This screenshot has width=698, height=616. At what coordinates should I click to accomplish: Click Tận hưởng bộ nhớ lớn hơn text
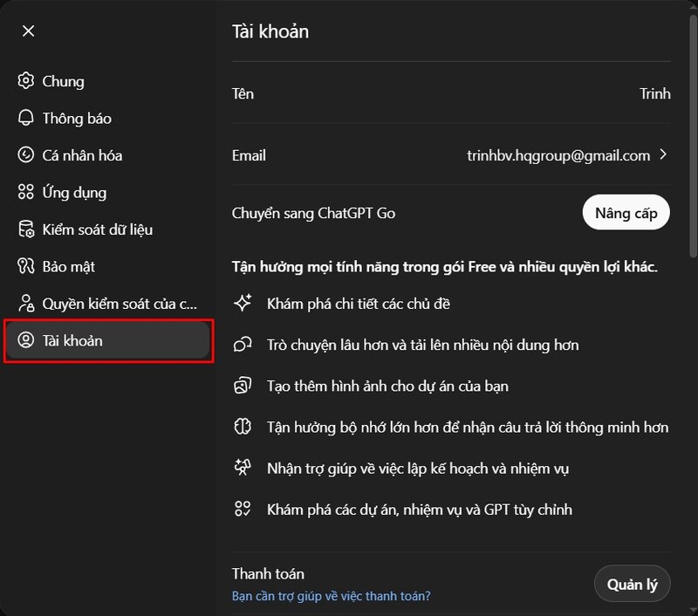pos(468,428)
